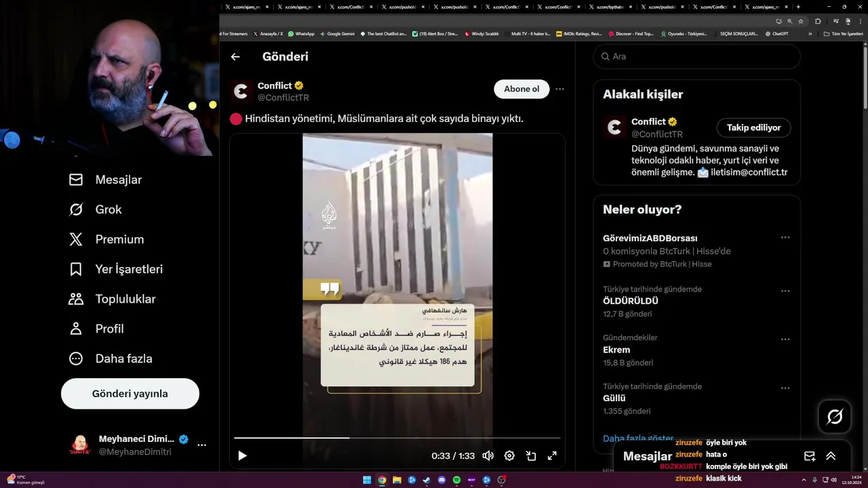Switch to the x.com/bpthabe browser tab
This screenshot has width=868, height=488.
click(612, 7)
